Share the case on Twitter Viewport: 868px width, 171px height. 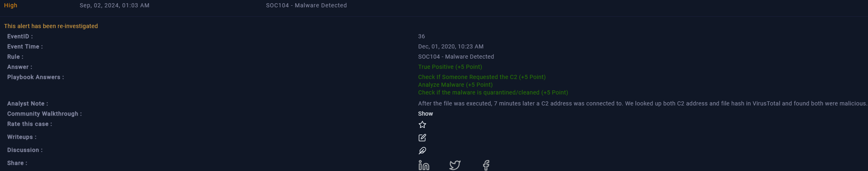[455, 165]
